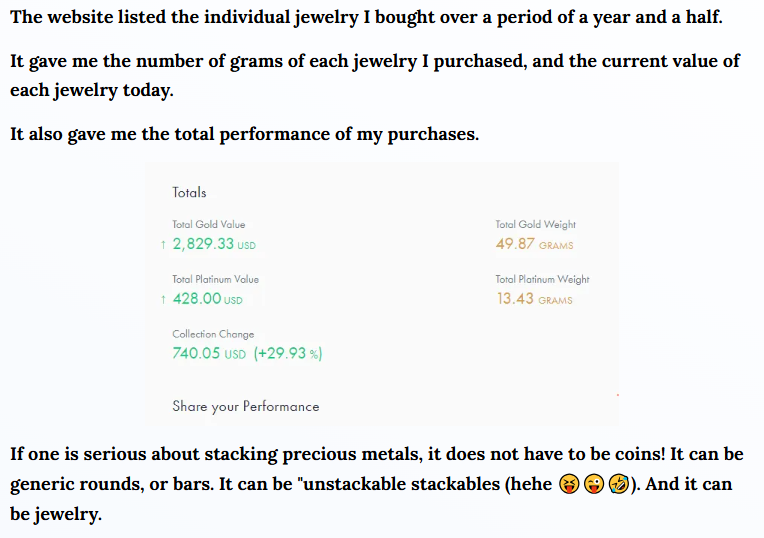
Task: Click the green arrow beside Total Gold Value
Action: [163, 245]
